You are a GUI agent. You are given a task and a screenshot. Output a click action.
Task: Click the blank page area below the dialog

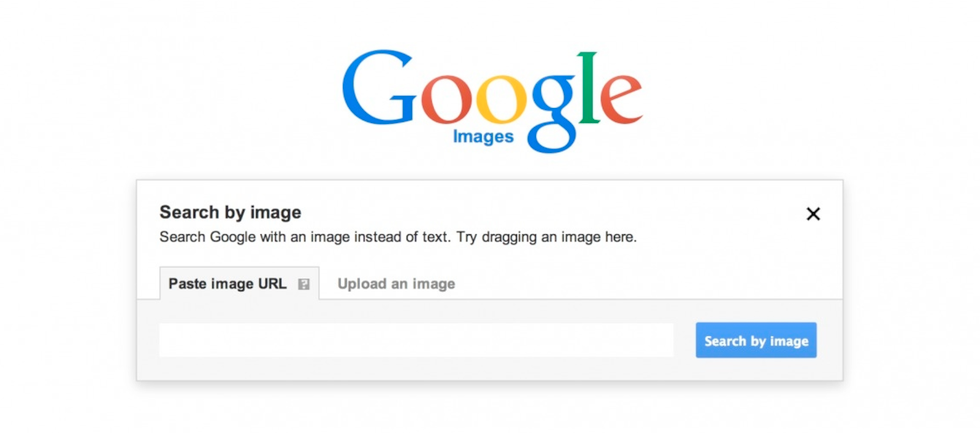(x=490, y=408)
